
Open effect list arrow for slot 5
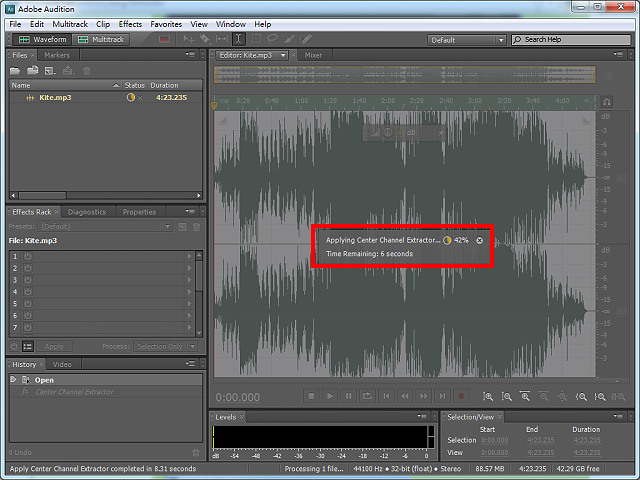point(189,304)
